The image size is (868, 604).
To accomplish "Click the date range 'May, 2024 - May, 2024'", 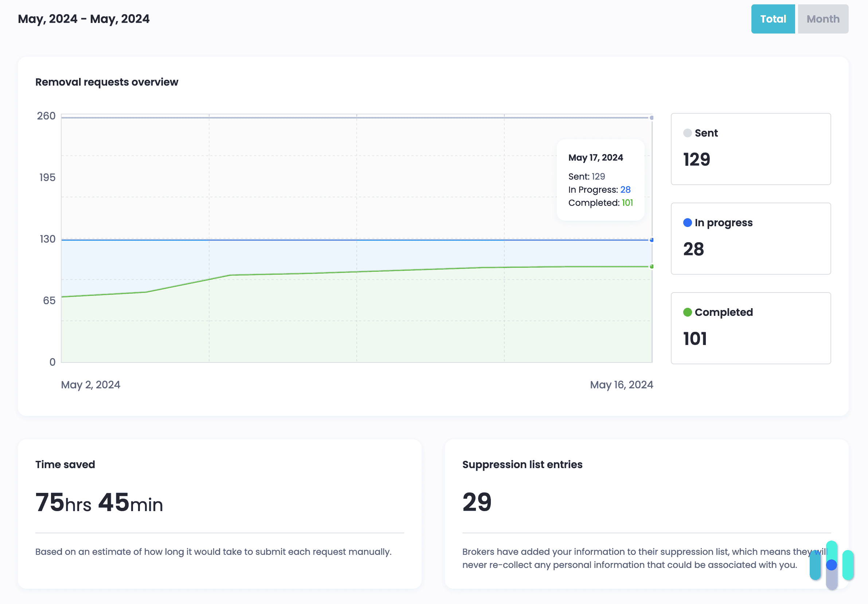I will point(83,19).
